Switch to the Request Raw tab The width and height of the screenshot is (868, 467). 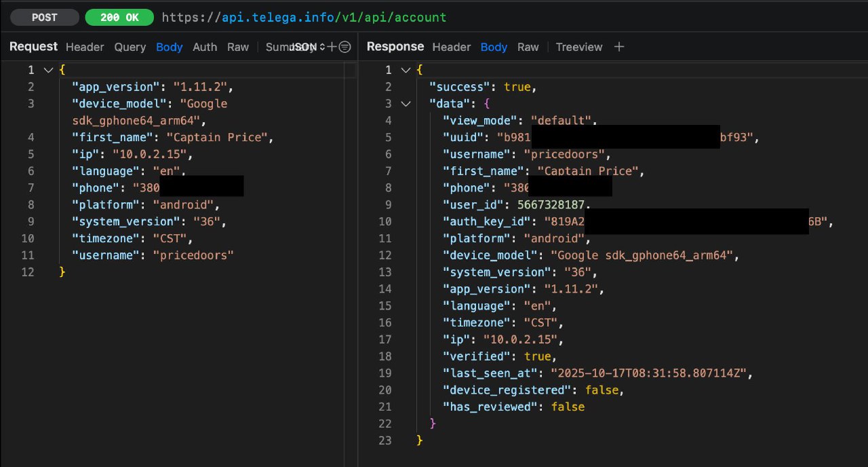(238, 47)
